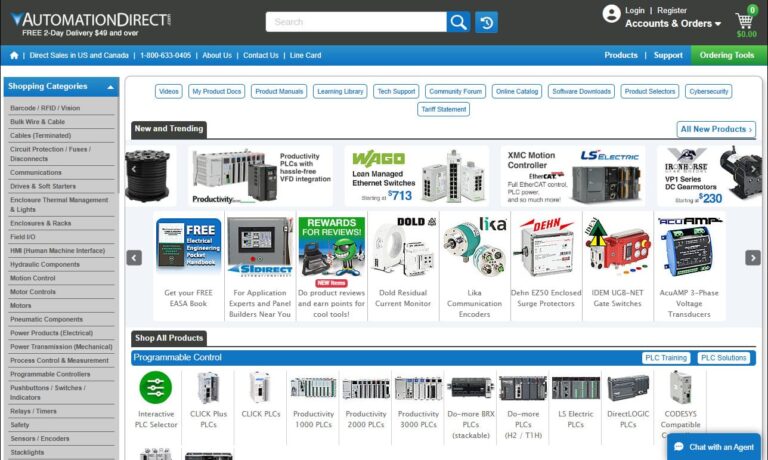Open Do-more PLCs H2/T1H image
The width and height of the screenshot is (768, 460).
click(x=523, y=388)
